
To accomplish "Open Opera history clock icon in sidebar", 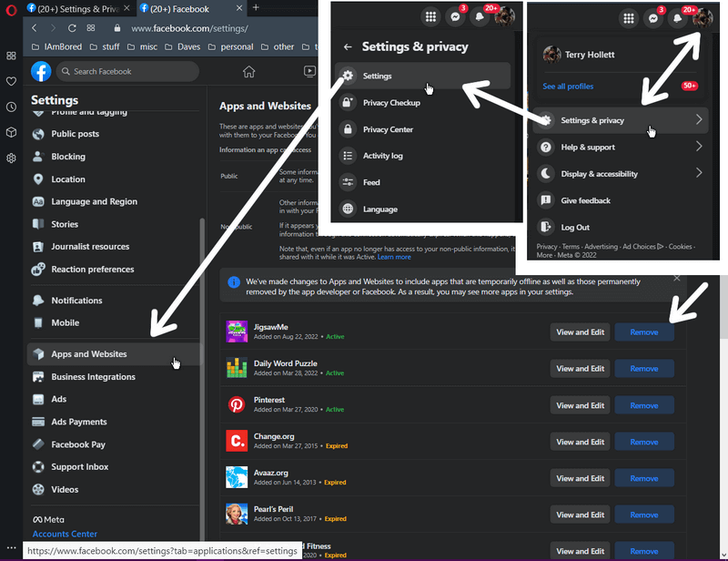I will (x=11, y=107).
